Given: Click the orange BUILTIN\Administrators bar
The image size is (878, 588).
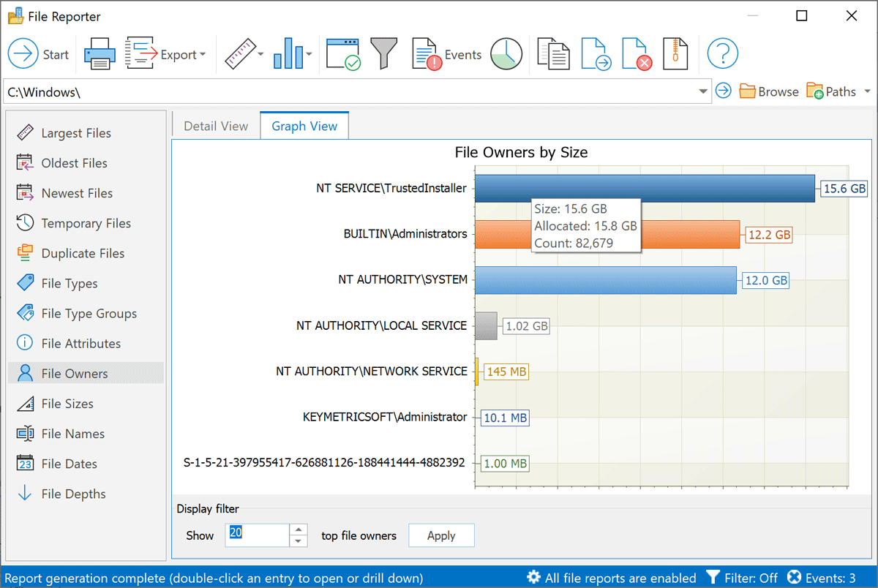Looking at the screenshot, I should click(607, 234).
